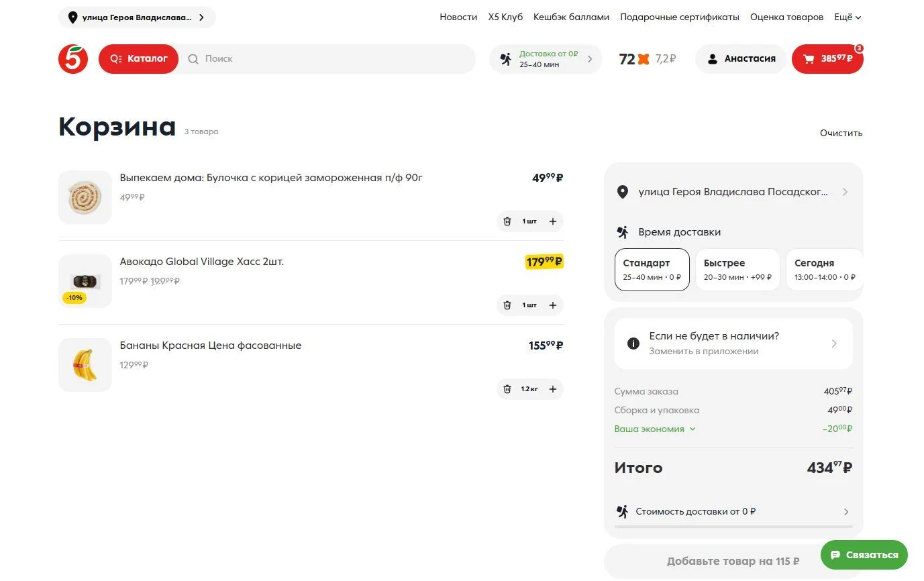Click the Итого total 434.97 ₽ amount
This screenshot has width=924, height=581.
829,468
